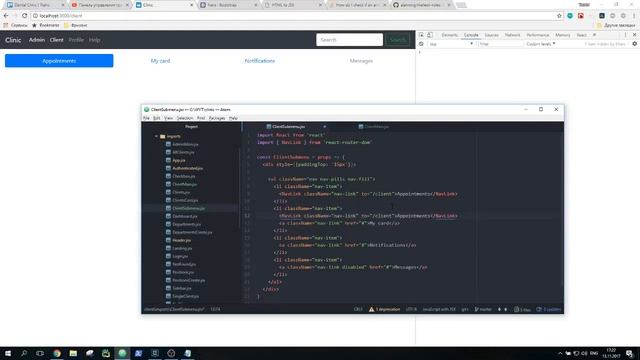Screen dimensions: 640x360
Task: Switch to the DevTools Elements tab
Action: [449, 35]
